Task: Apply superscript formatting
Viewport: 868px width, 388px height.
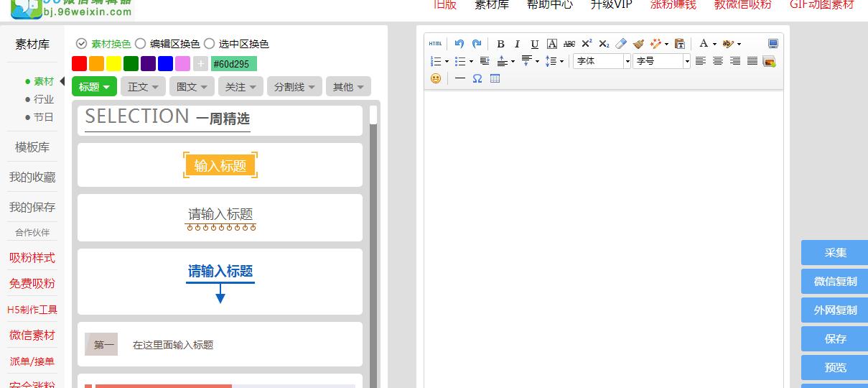Action: [587, 44]
